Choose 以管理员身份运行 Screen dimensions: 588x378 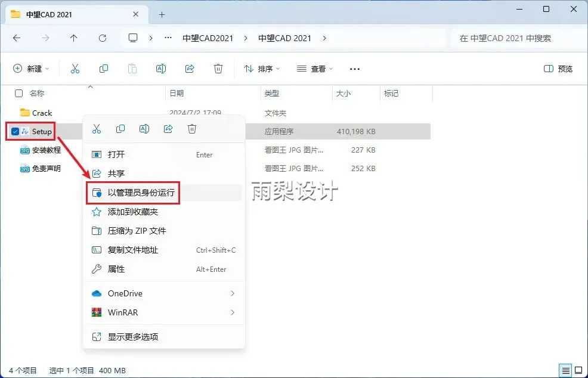164,193
